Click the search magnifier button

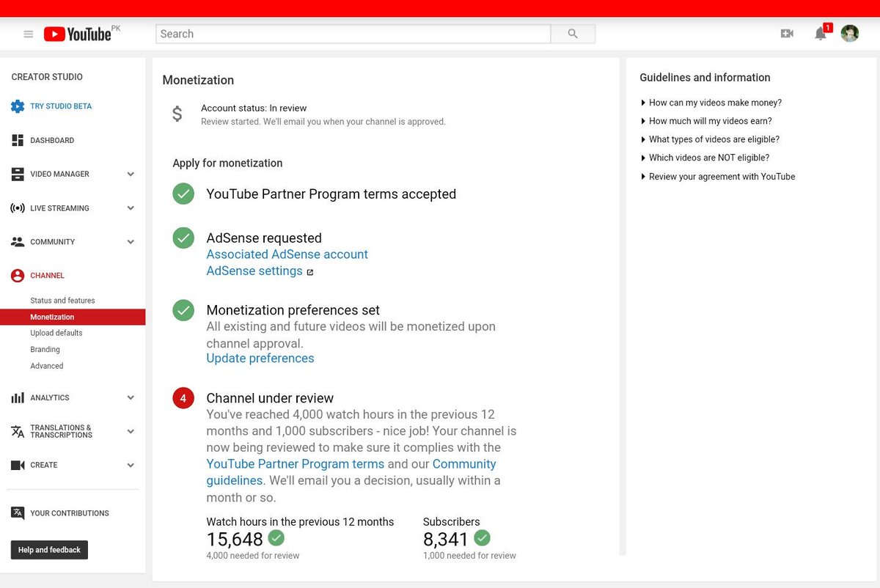pos(573,34)
